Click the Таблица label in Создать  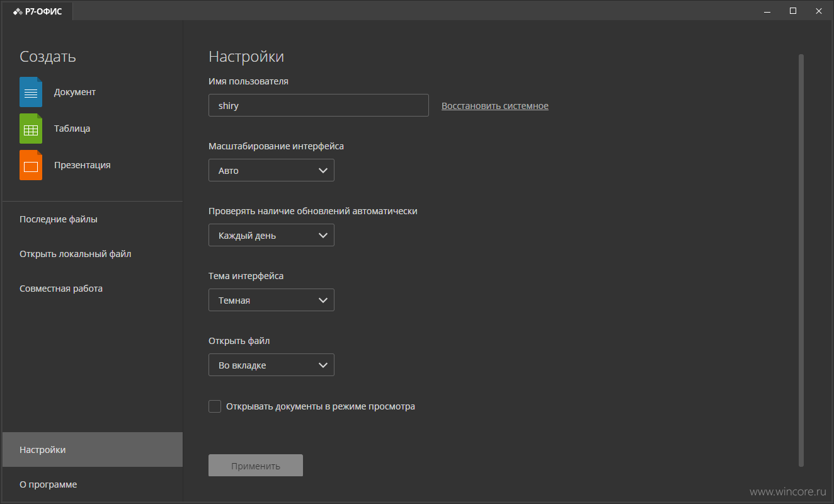click(72, 129)
